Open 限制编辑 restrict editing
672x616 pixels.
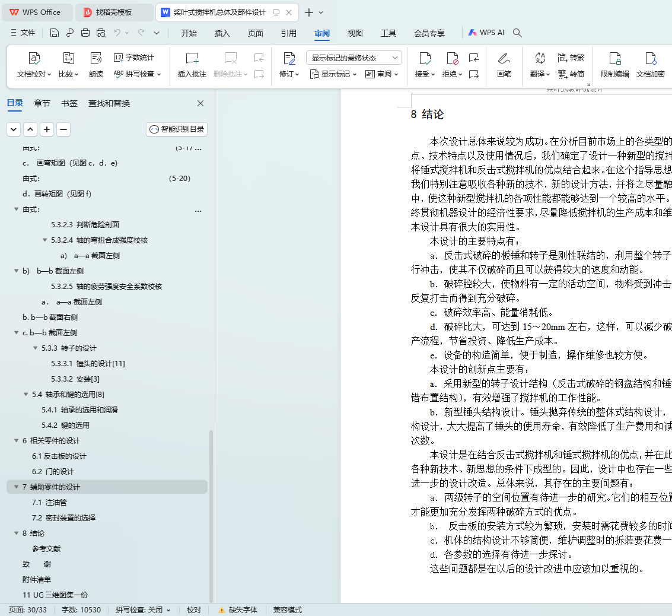point(615,65)
